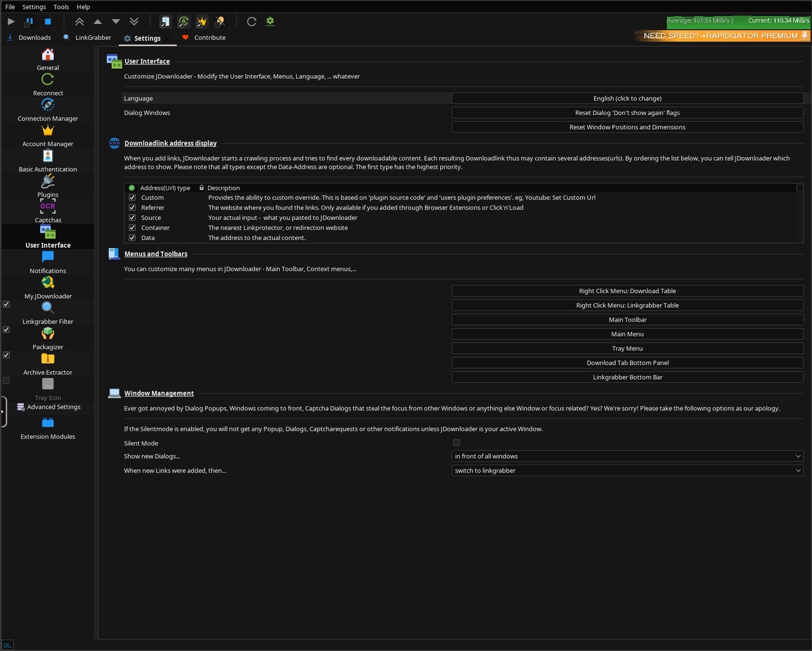Toggle the auto reconnect toolbar icon

(183, 21)
